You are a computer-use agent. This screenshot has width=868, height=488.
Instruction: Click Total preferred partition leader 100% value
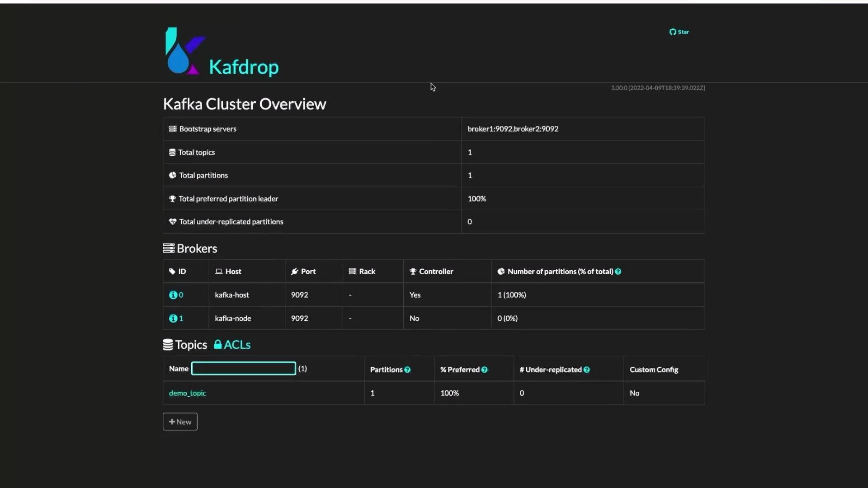point(477,199)
